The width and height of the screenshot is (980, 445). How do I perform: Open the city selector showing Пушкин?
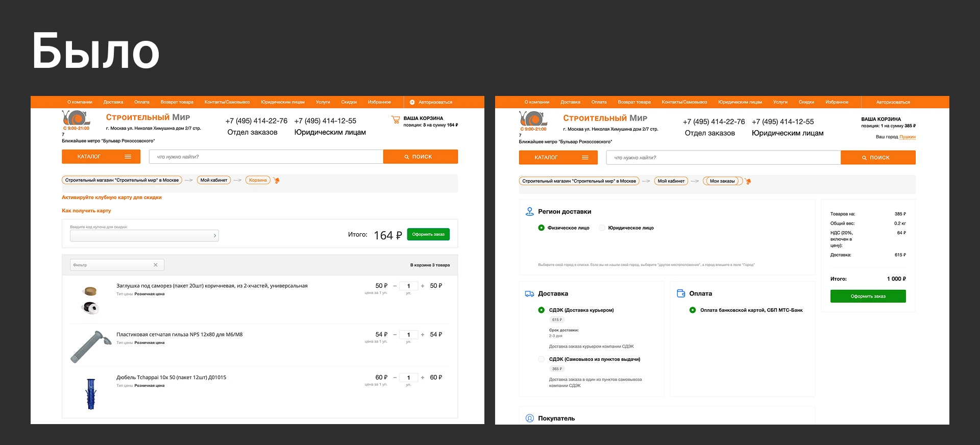pyautogui.click(x=908, y=137)
